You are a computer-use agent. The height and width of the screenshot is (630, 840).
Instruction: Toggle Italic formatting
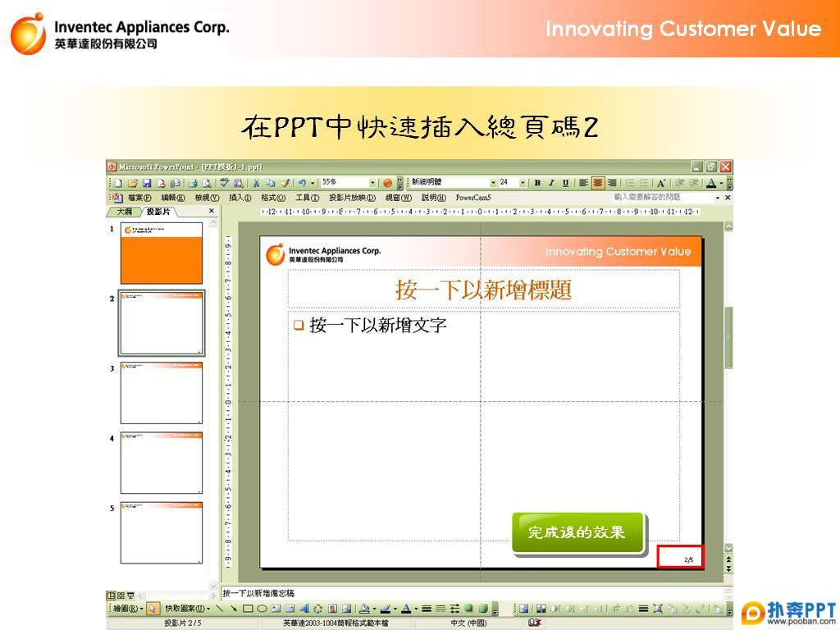(551, 183)
